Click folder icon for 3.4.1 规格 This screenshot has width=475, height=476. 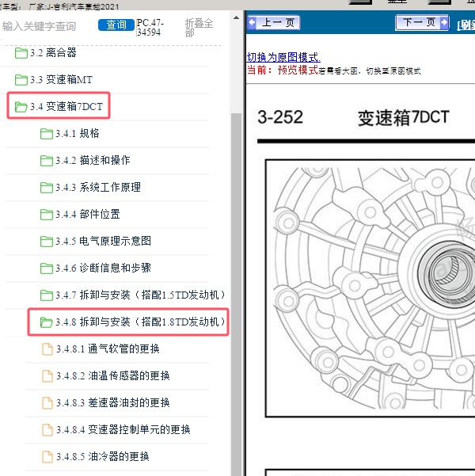click(x=47, y=134)
